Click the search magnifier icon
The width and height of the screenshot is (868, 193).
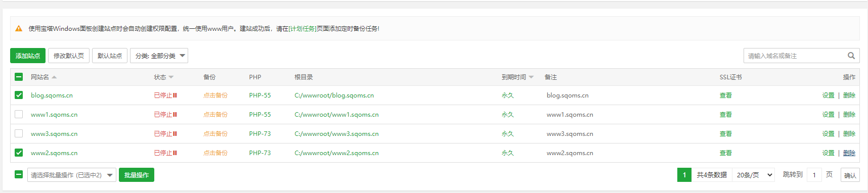[x=851, y=56]
